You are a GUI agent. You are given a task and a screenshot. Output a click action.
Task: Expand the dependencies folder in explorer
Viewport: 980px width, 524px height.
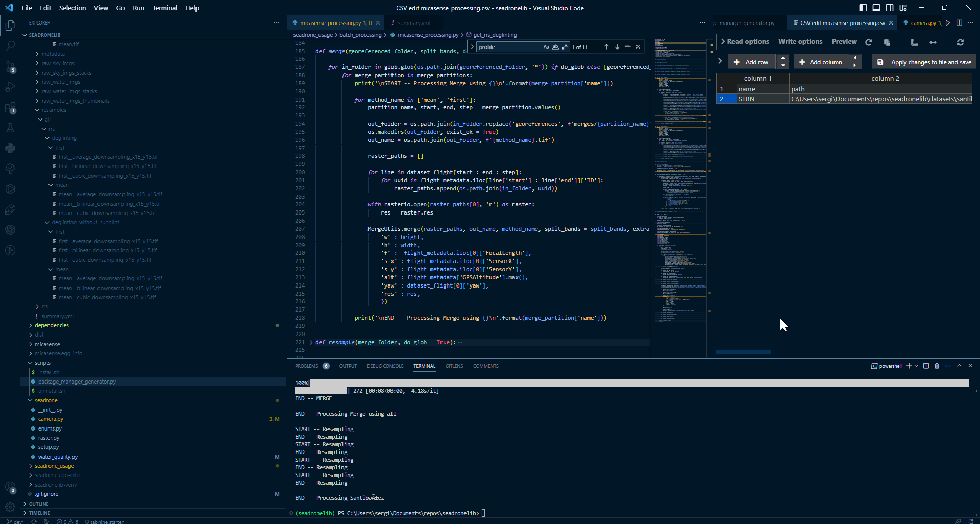52,325
